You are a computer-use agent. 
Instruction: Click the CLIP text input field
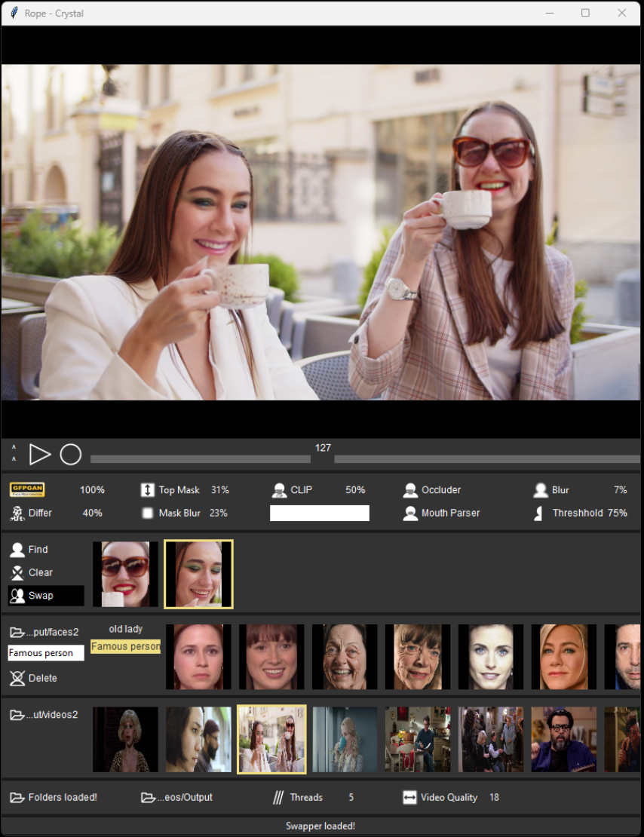click(x=319, y=513)
